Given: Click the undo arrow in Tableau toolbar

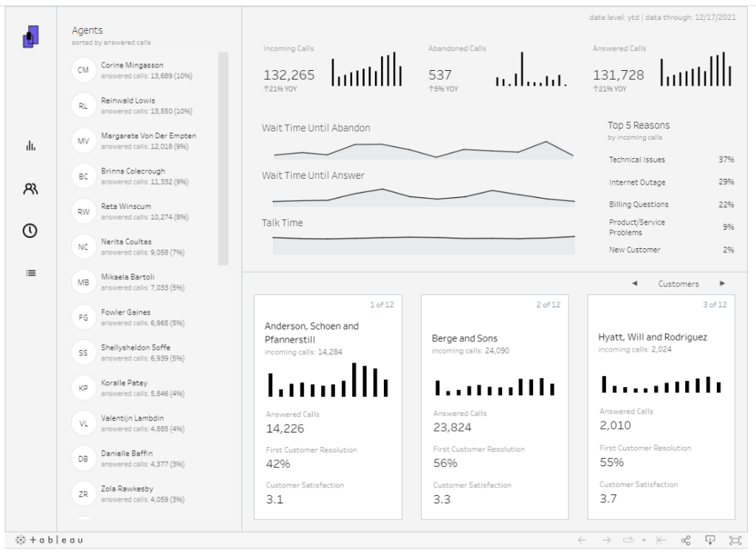Looking at the screenshot, I should point(582,540).
